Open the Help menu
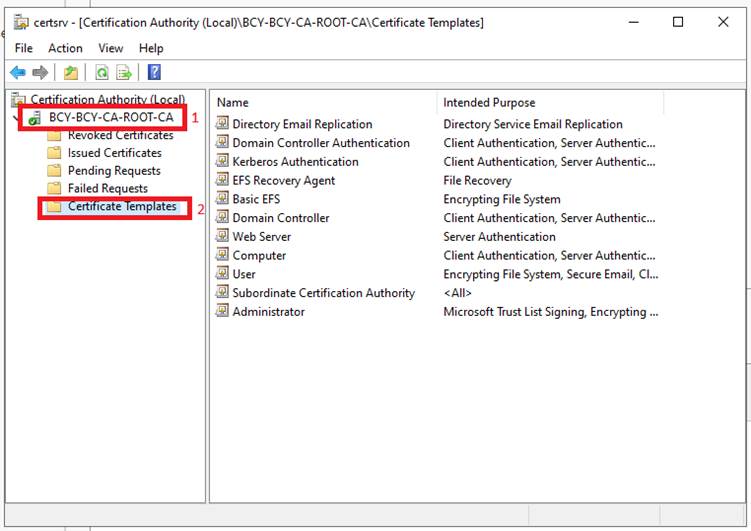 [151, 48]
